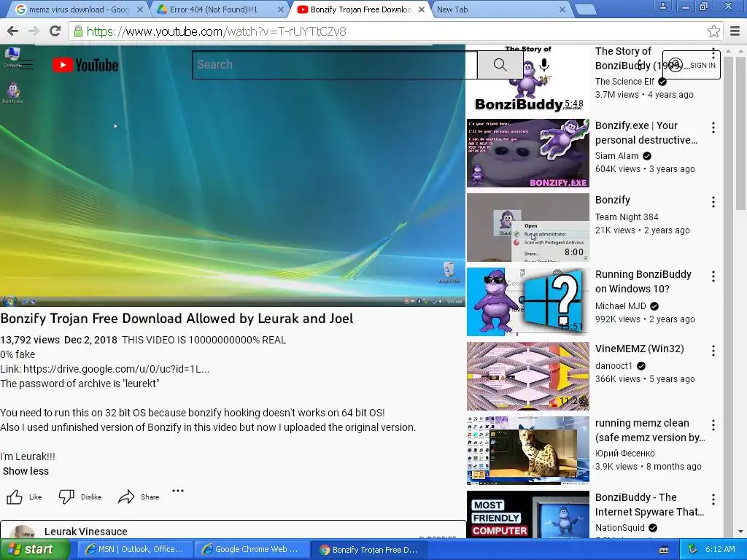Like the video with thumbs up
The width and height of the screenshot is (747, 560).
[24, 497]
